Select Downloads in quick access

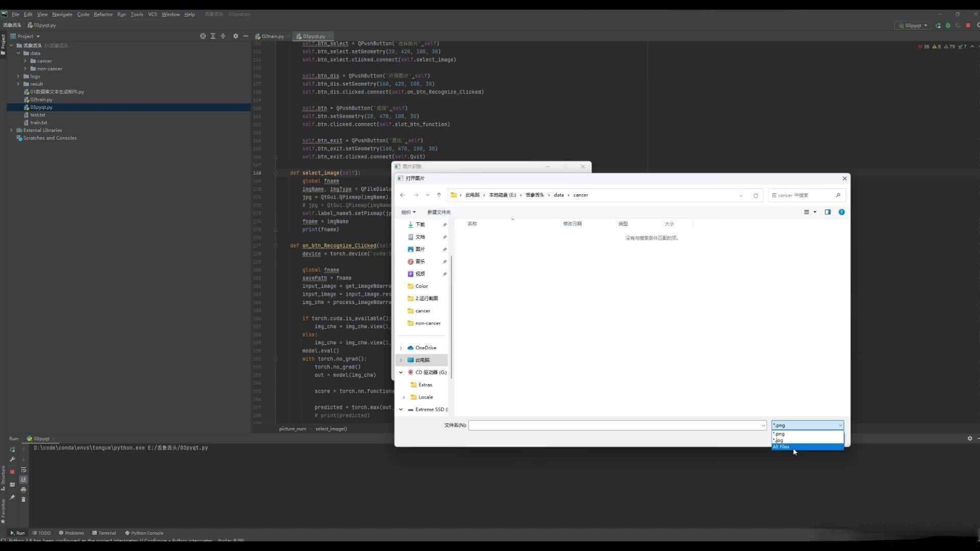click(420, 224)
